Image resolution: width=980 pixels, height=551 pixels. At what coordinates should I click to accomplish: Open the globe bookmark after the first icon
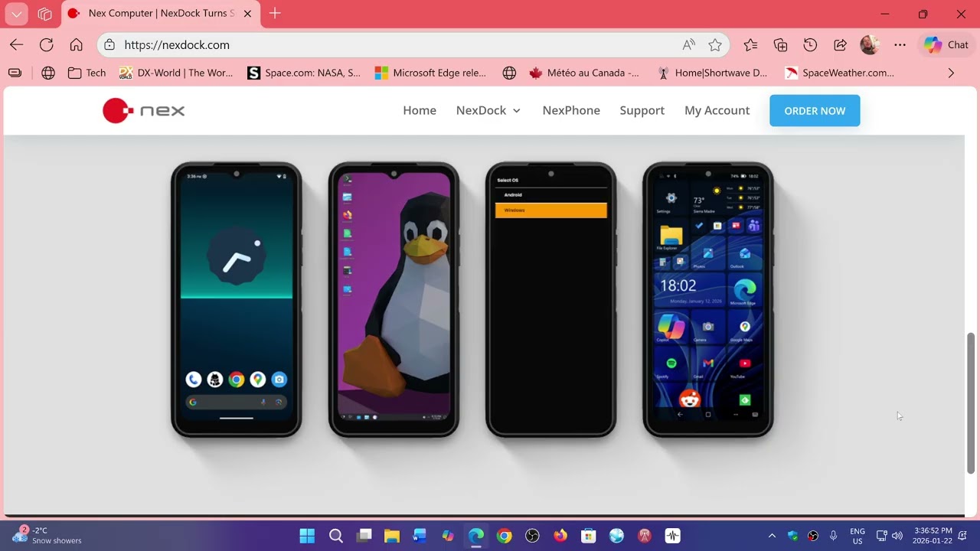(48, 73)
